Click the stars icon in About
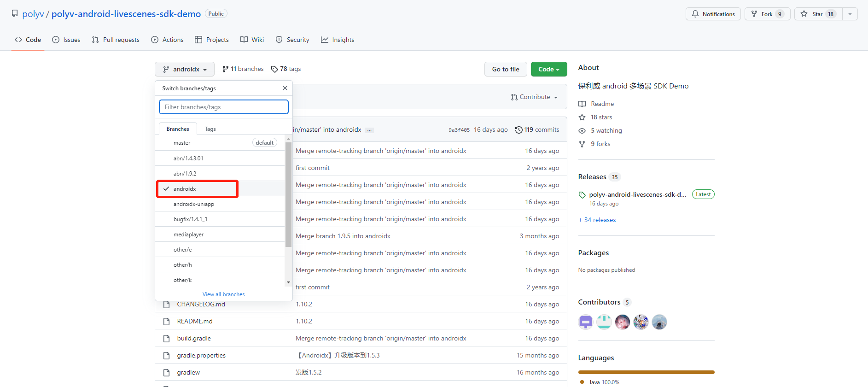868x387 pixels. (582, 117)
